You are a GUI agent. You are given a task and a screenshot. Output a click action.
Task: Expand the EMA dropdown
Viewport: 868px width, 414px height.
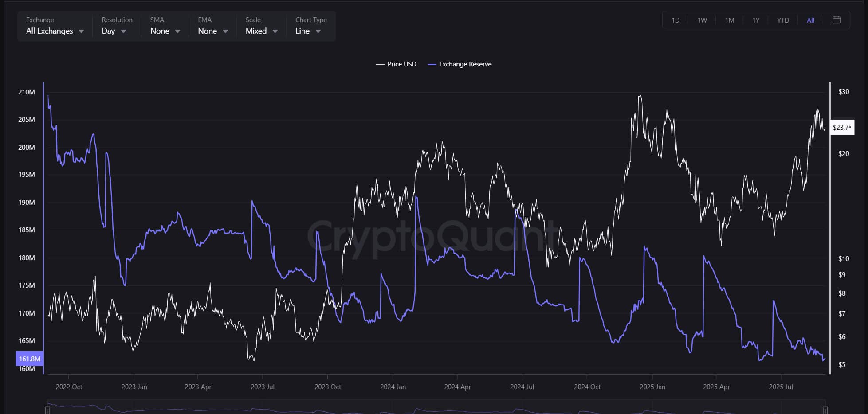[x=212, y=31]
